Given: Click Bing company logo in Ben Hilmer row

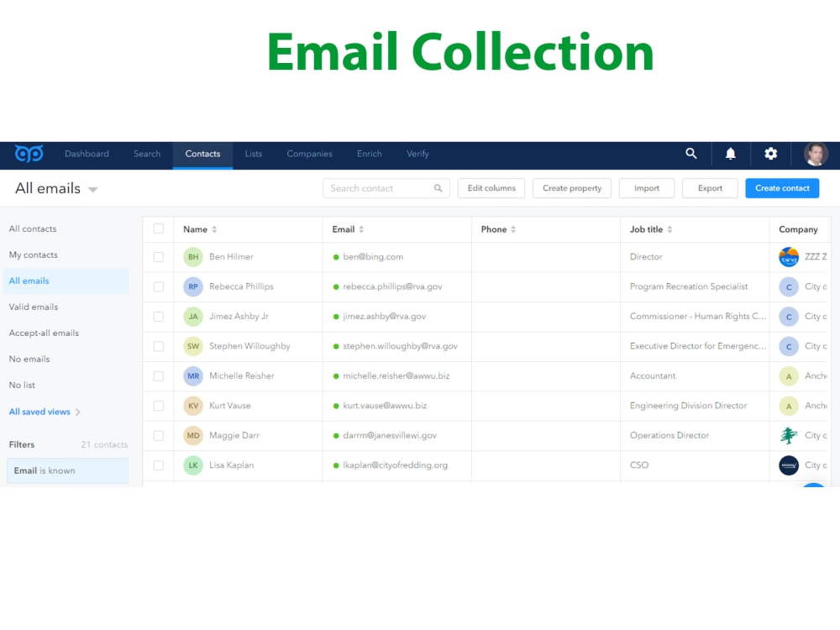Looking at the screenshot, I should 789,257.
